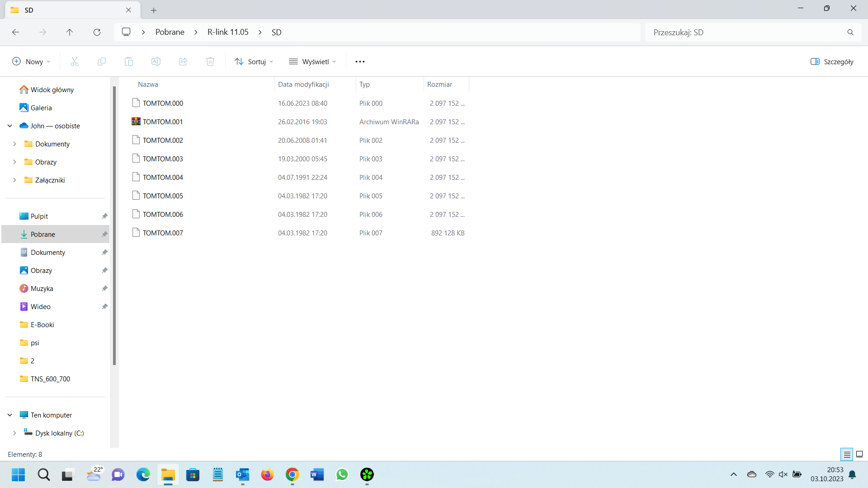Open the Sortuj dropdown

254,61
